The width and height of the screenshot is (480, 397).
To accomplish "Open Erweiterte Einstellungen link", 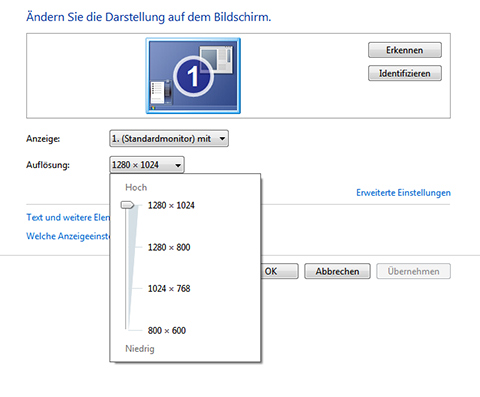I will 403,193.
